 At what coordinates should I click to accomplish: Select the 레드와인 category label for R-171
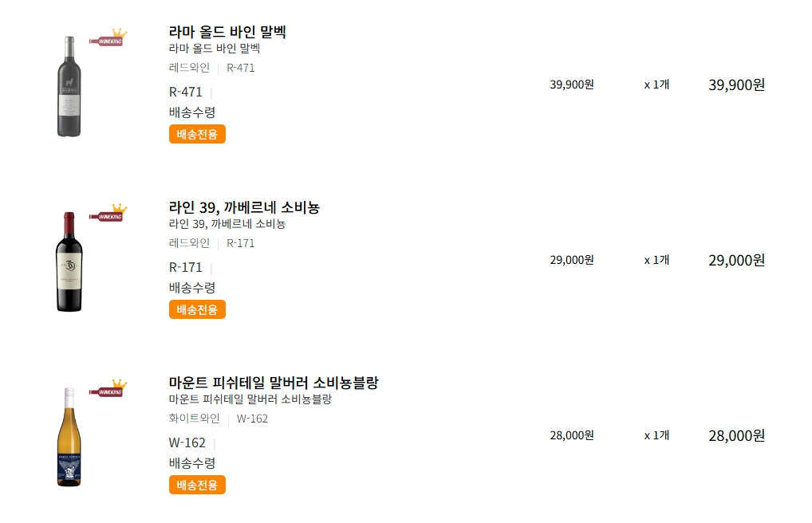point(189,243)
